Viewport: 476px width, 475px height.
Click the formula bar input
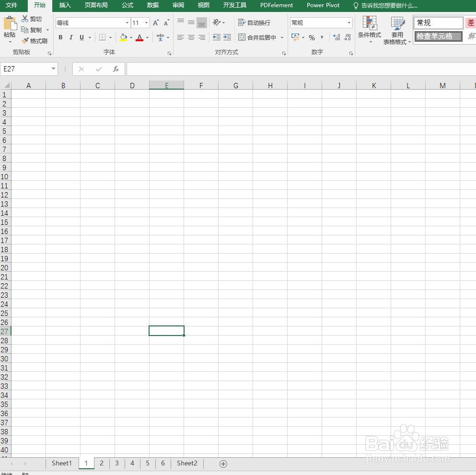[301, 69]
